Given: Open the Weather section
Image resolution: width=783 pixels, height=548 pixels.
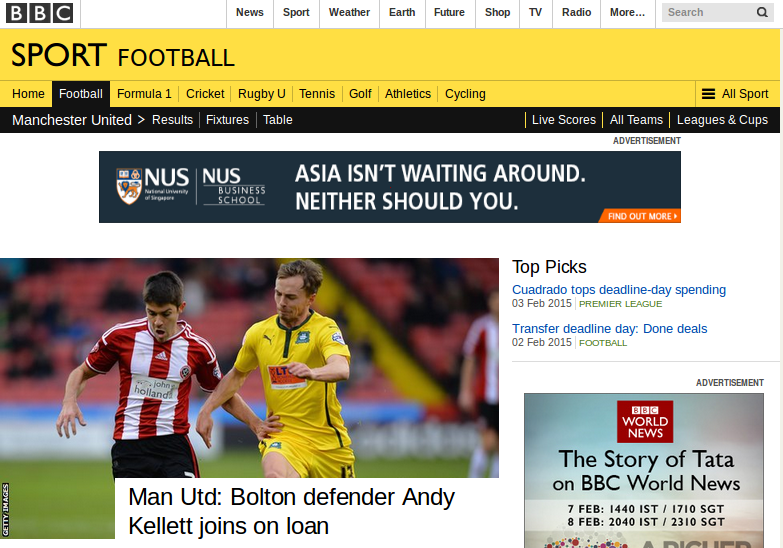Looking at the screenshot, I should click(349, 12).
